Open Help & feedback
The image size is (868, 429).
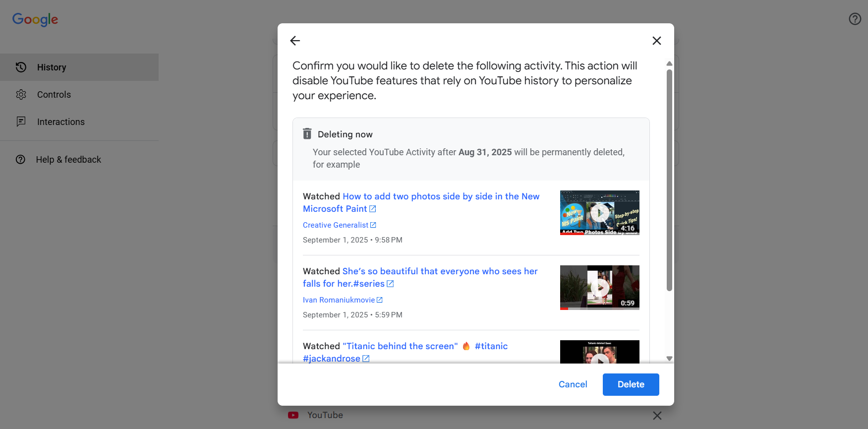point(79,159)
